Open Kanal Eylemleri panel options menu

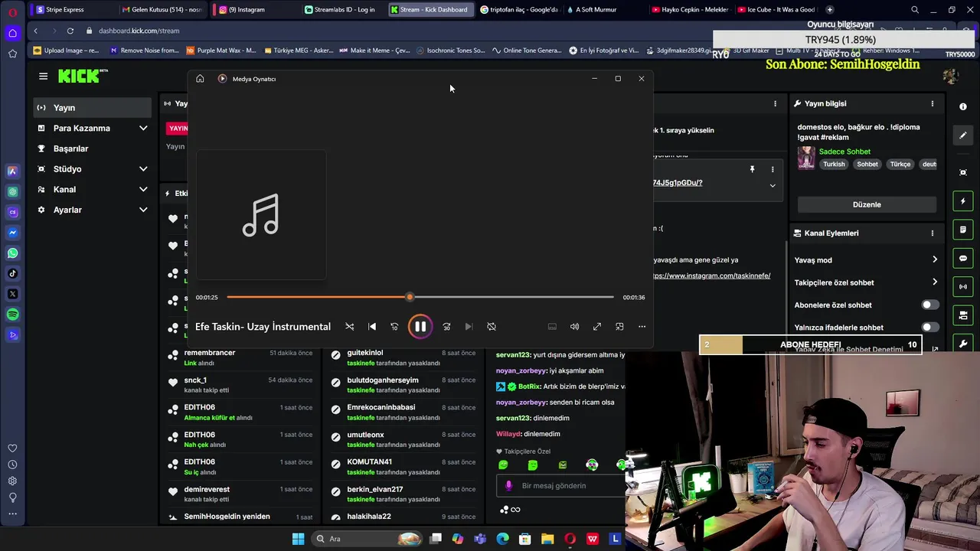click(x=932, y=233)
